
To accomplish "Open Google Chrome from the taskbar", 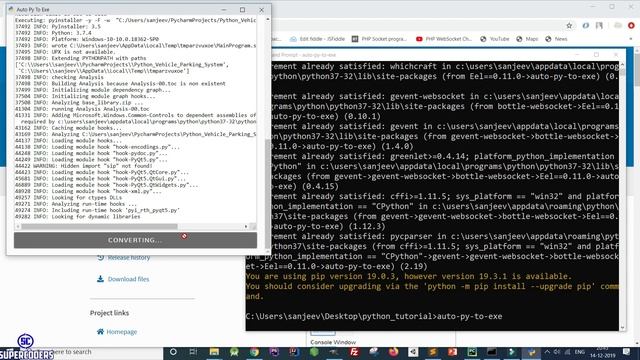I will pos(254,352).
